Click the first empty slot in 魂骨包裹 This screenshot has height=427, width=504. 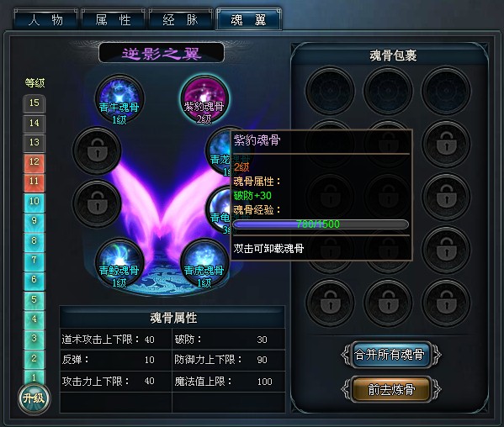pos(330,91)
